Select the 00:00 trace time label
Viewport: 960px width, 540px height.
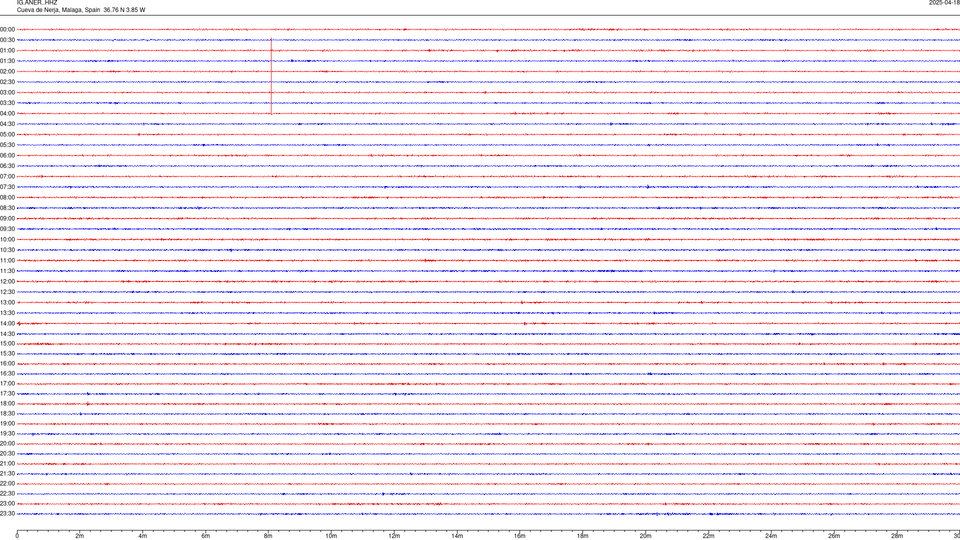pos(7,29)
